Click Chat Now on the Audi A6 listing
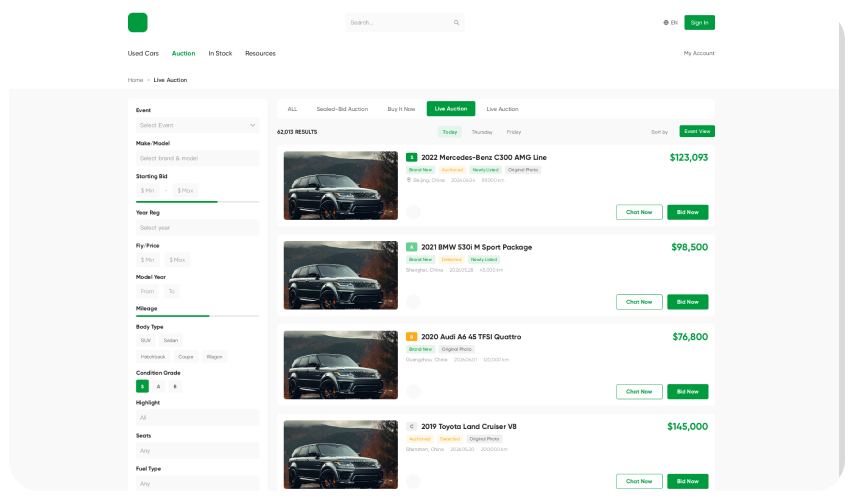 click(x=639, y=391)
